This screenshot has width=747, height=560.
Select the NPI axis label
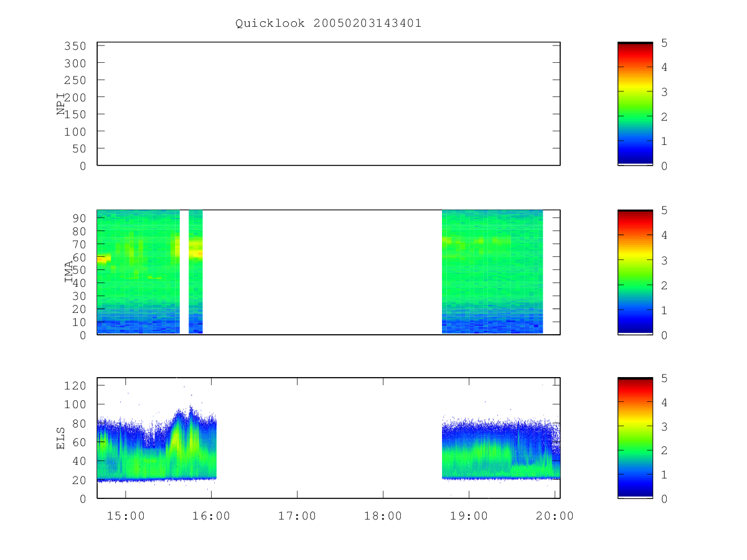click(x=61, y=103)
